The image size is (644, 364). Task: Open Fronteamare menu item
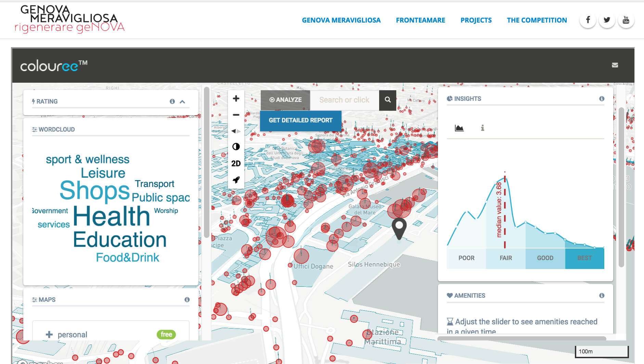421,20
